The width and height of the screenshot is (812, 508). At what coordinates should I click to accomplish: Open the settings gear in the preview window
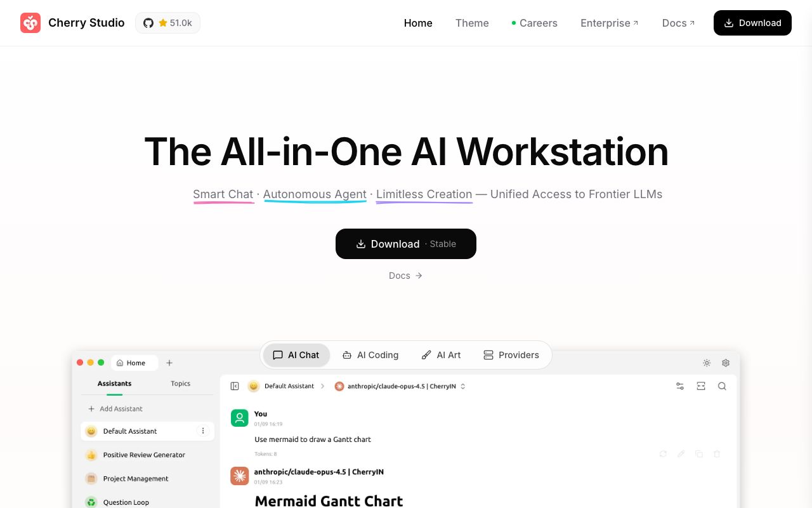click(726, 363)
